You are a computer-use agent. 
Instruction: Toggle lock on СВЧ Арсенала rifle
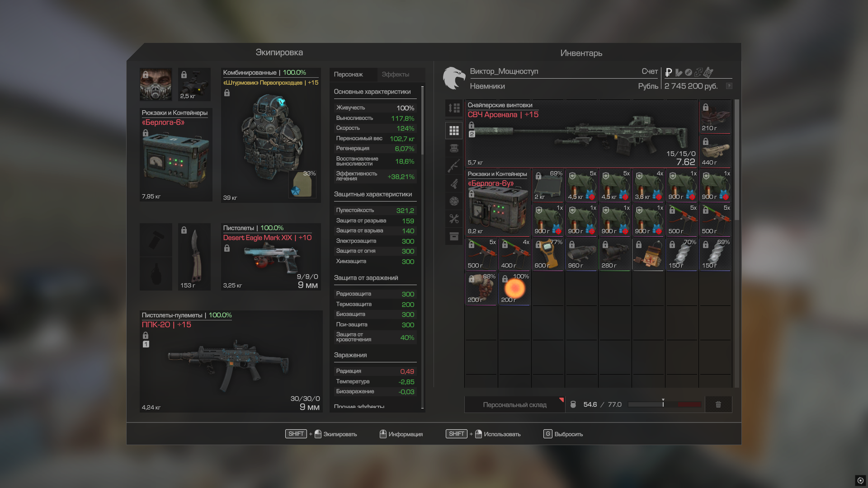(x=472, y=125)
